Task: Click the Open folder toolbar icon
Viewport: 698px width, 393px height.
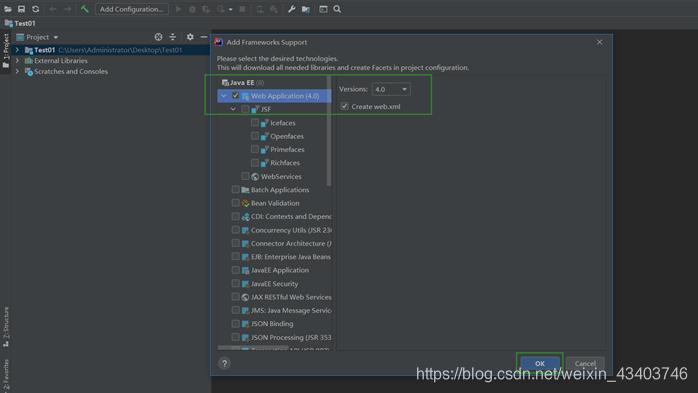Action: point(8,9)
